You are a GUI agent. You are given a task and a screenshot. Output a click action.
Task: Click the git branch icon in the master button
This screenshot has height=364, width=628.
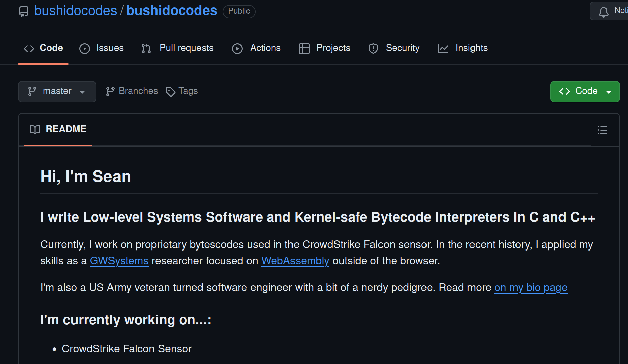32,91
